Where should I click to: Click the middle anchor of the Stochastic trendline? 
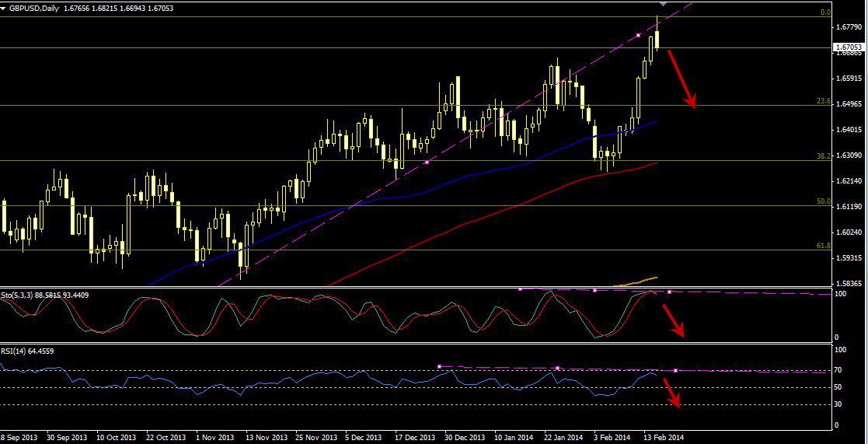594,290
